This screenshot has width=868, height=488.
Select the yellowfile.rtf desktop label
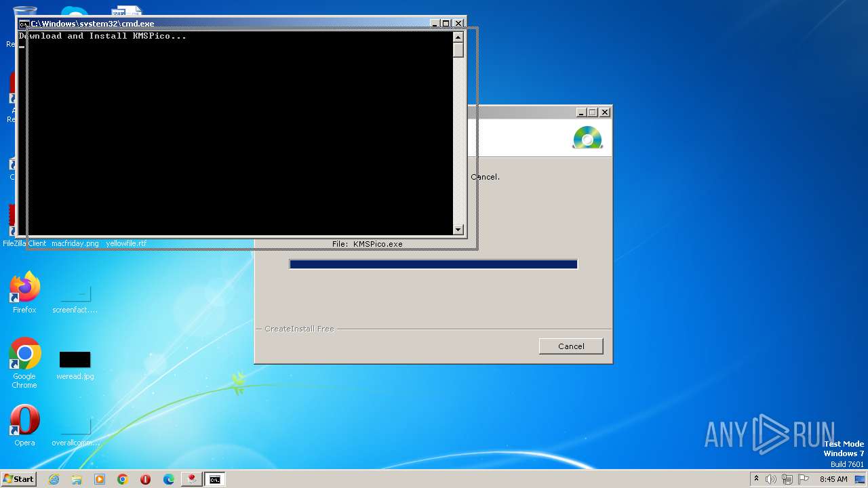[126, 243]
